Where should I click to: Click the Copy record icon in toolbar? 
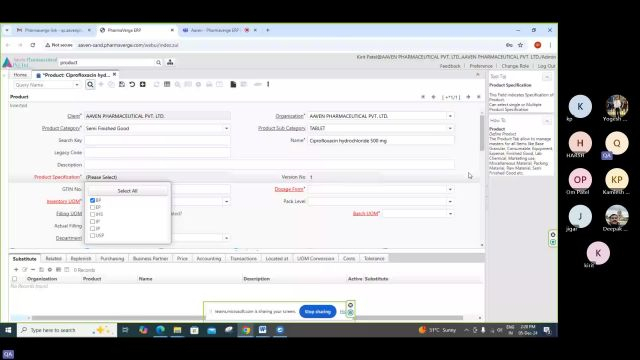pos(111,84)
